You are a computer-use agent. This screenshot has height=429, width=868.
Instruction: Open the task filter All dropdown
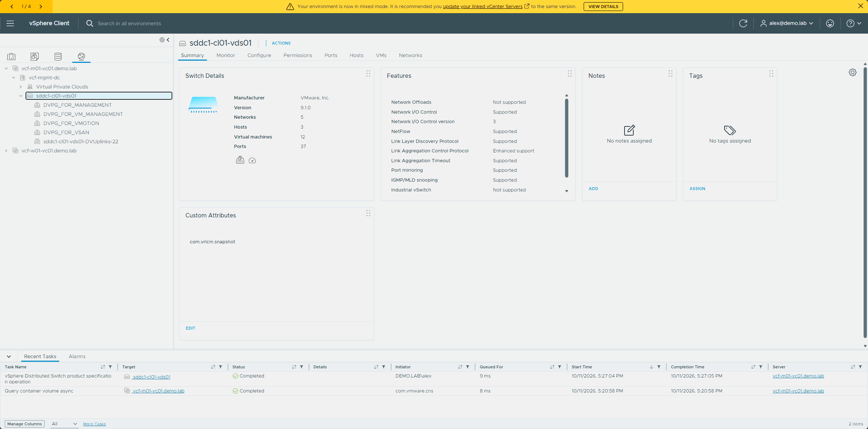click(x=64, y=424)
